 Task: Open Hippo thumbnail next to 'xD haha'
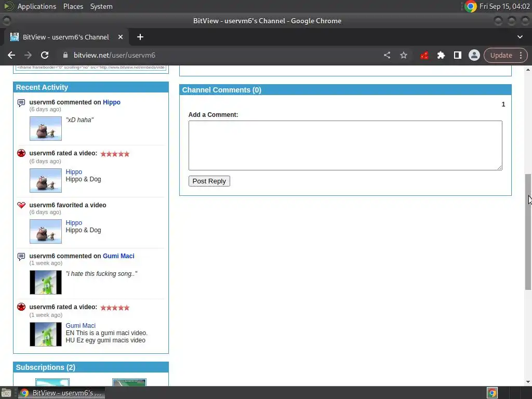click(46, 129)
